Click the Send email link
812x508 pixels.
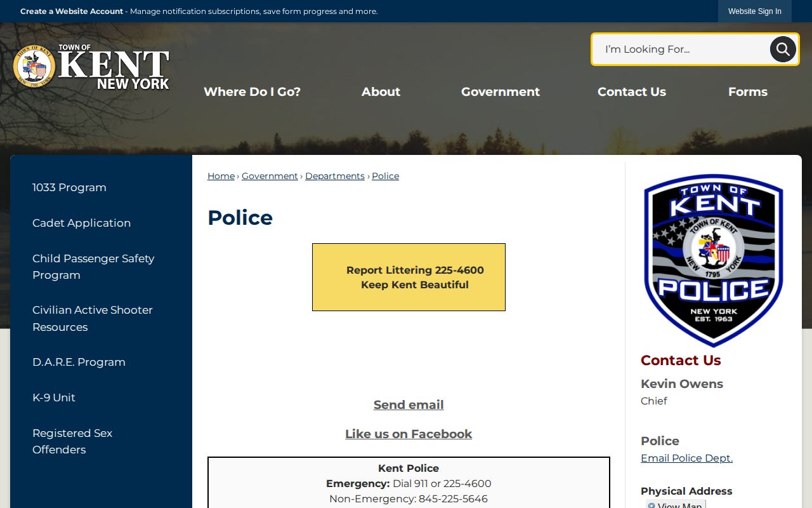pos(409,404)
